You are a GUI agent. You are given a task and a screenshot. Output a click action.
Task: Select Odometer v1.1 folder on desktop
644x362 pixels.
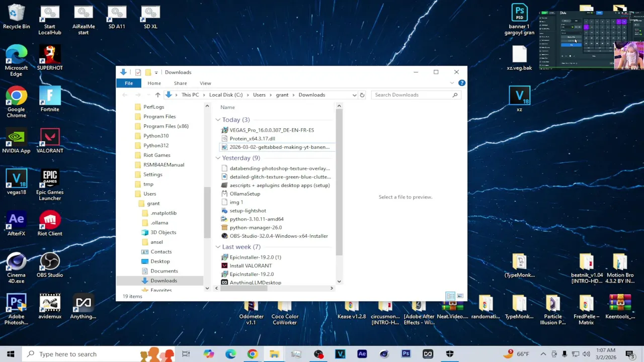point(251,313)
